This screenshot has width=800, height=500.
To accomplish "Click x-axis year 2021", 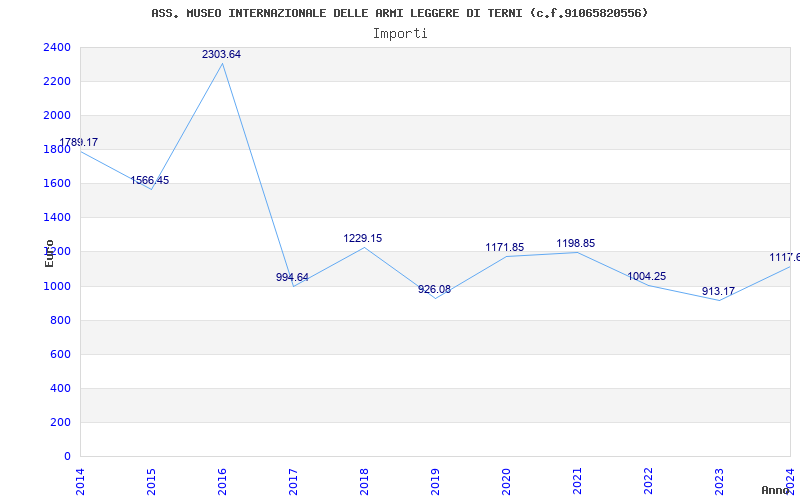I will pyautogui.click(x=577, y=482).
